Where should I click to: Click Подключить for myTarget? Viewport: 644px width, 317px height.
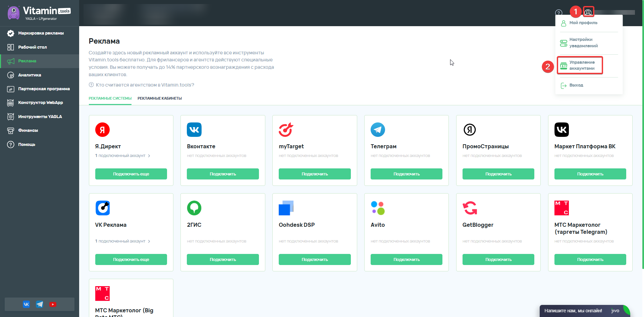coord(315,174)
